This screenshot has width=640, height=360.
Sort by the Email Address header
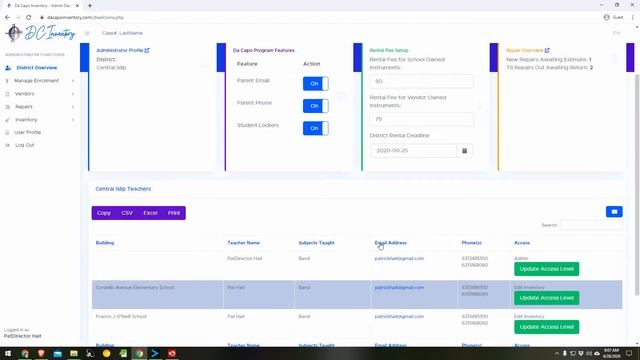tap(391, 243)
